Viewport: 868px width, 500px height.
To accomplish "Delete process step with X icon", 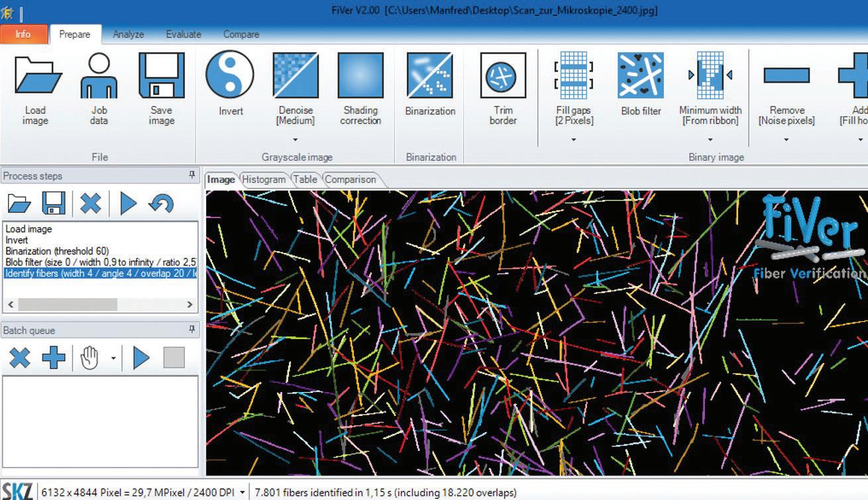I will coord(91,203).
